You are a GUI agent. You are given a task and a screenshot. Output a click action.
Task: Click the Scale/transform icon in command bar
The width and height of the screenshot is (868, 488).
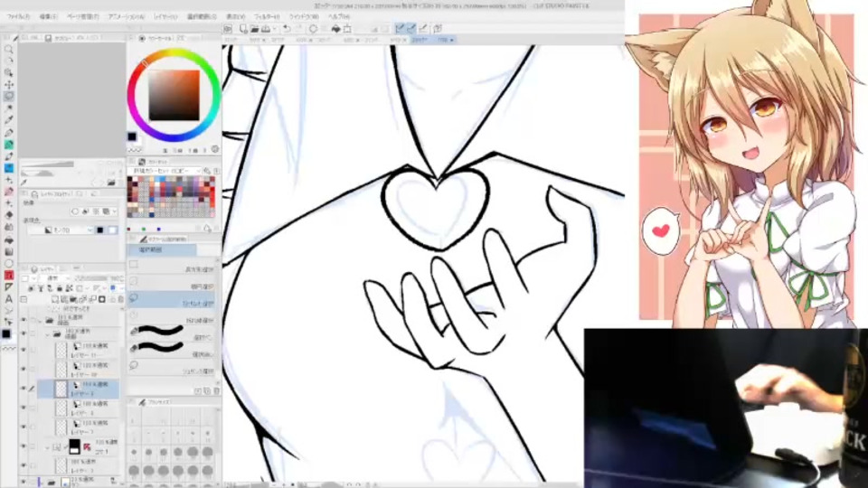[347, 29]
